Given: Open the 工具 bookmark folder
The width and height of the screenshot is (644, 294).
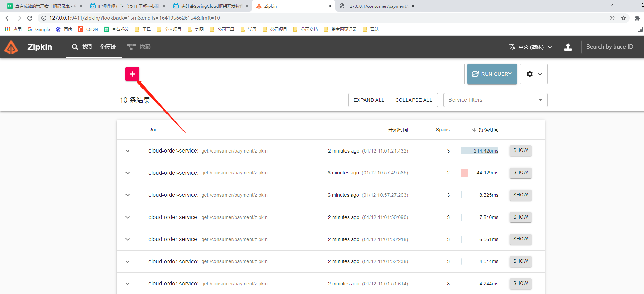Looking at the screenshot, I should coord(142,29).
